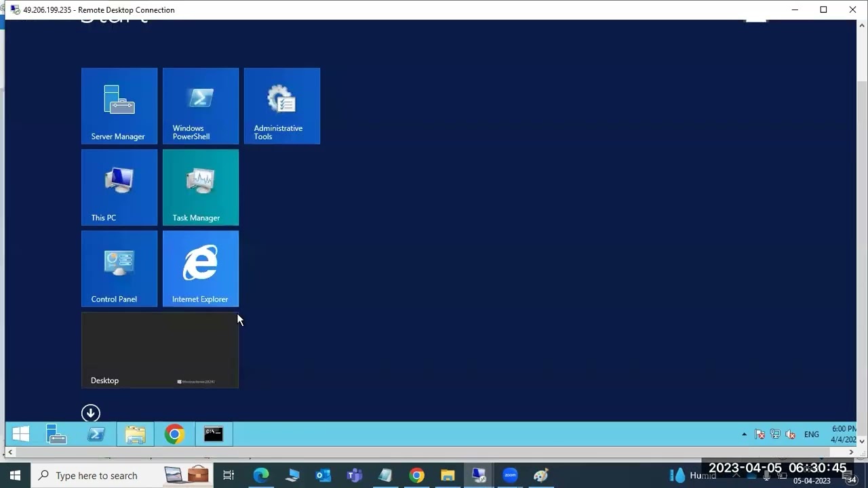Click the muted speaker icon in the remote tray
The image size is (868, 488).
(790, 434)
